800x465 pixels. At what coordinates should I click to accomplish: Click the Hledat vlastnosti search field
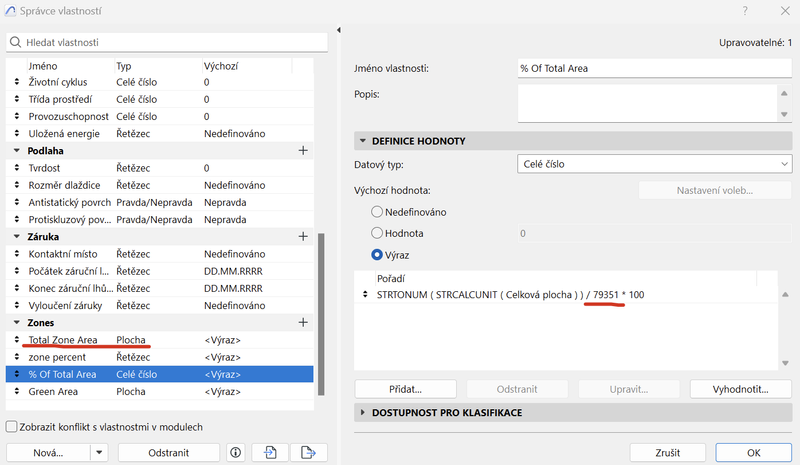pos(168,42)
